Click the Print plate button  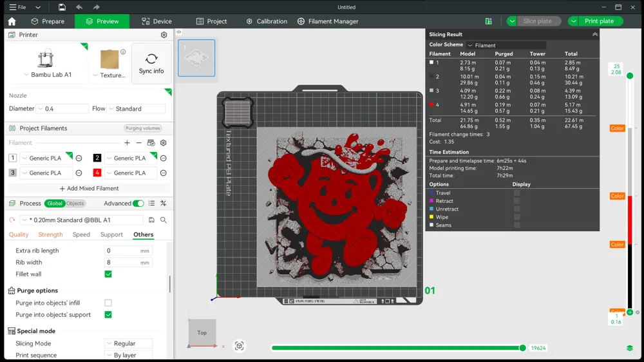click(600, 21)
